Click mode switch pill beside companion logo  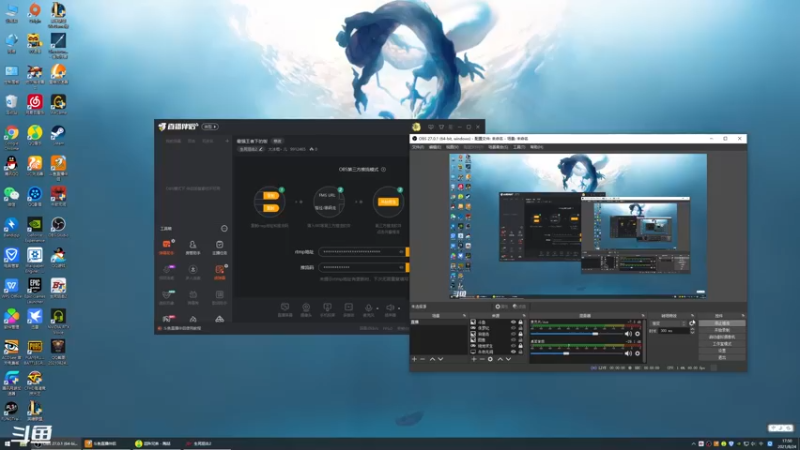coord(210,127)
